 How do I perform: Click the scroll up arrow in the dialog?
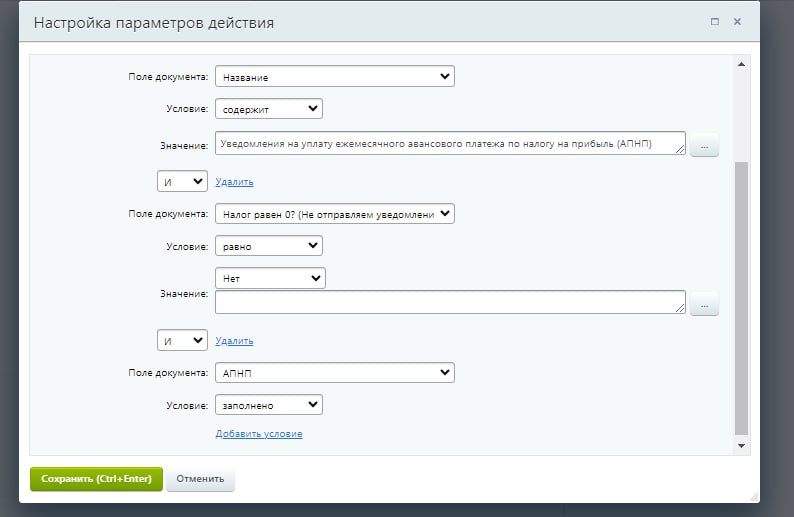click(x=741, y=65)
